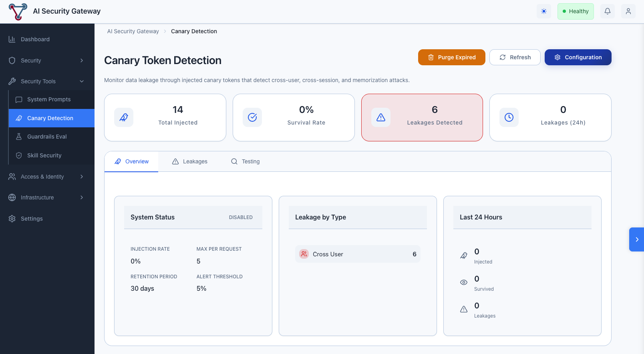The width and height of the screenshot is (644, 354).
Task: Collapse the Security Tools section chevron
Action: [82, 81]
